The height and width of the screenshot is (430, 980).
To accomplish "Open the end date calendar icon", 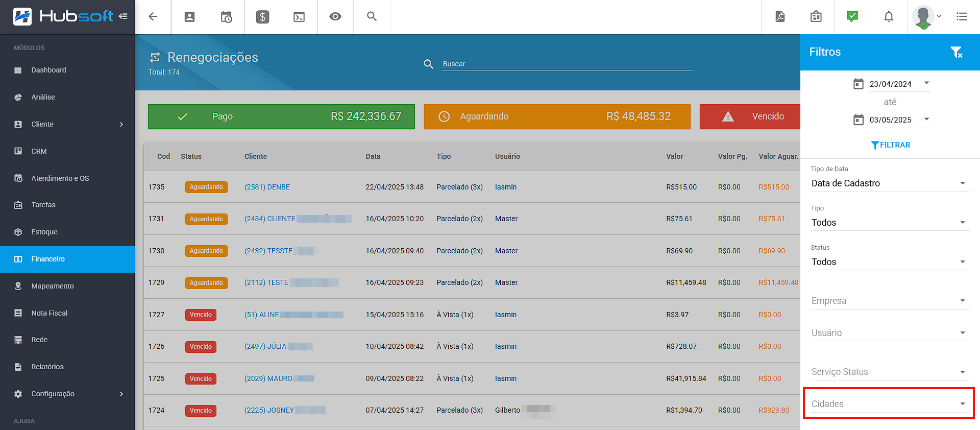I will 859,120.
